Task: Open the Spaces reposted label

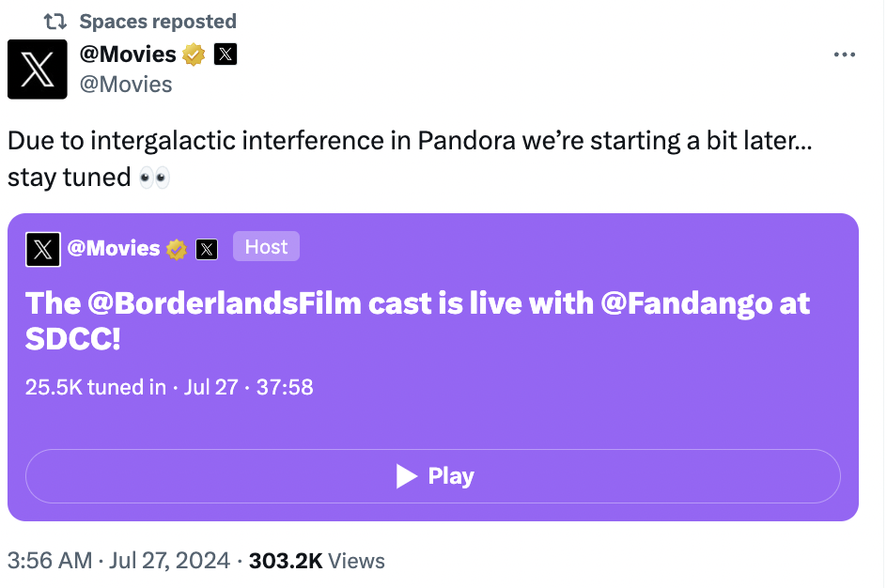Action: point(158,22)
